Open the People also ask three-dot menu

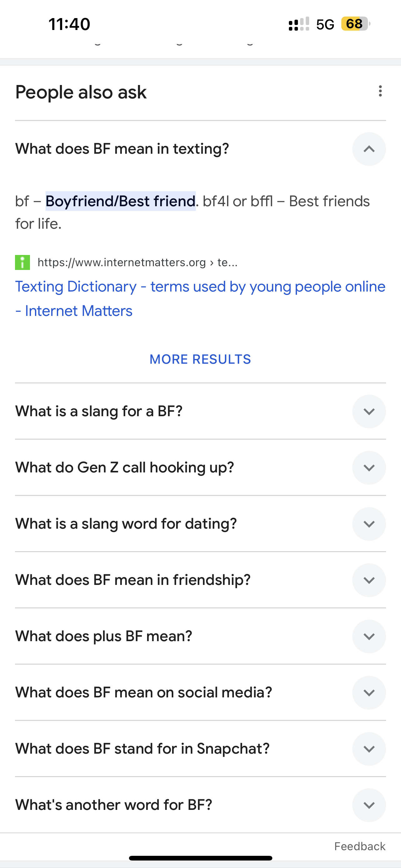pyautogui.click(x=380, y=91)
